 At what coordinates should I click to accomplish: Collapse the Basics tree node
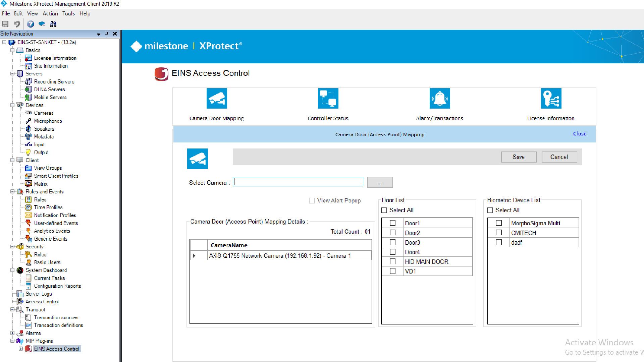pos(12,50)
